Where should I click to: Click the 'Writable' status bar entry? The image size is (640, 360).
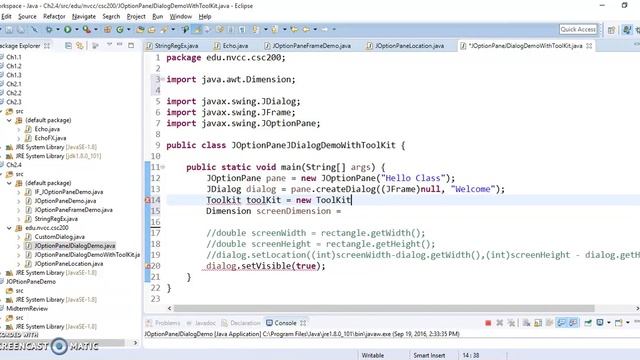pyautogui.click(x=373, y=356)
